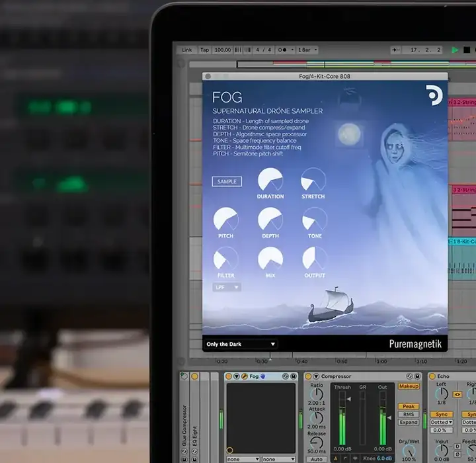
Task: Switch Compressor to the activity view icon
Action: pos(355,458)
